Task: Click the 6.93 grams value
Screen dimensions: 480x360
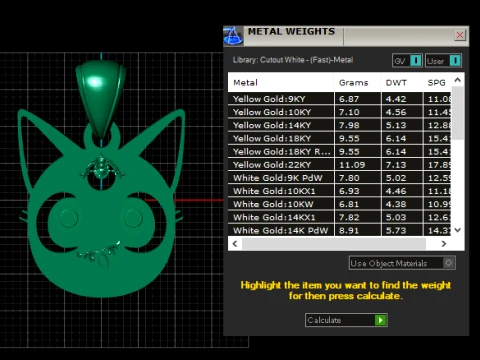Action: pos(349,191)
